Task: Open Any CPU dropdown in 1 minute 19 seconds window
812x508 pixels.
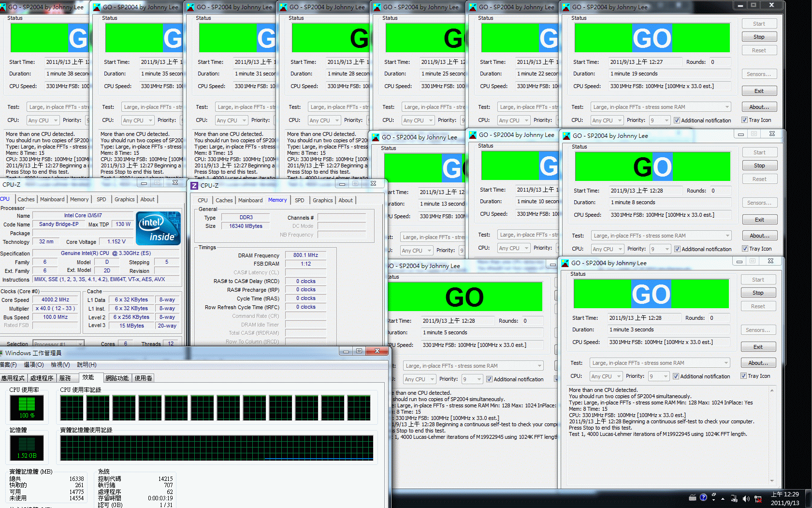Action: [x=606, y=120]
